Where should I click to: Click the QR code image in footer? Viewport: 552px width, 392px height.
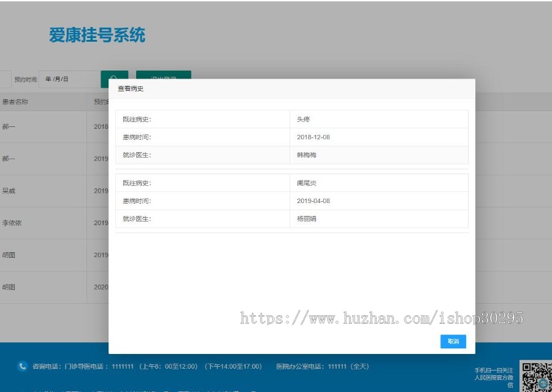coord(537,377)
